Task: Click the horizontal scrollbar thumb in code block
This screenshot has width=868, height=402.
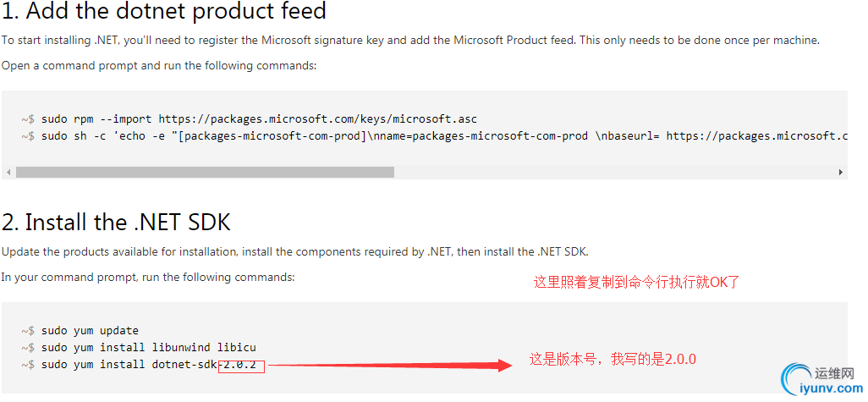Action: coord(205,172)
